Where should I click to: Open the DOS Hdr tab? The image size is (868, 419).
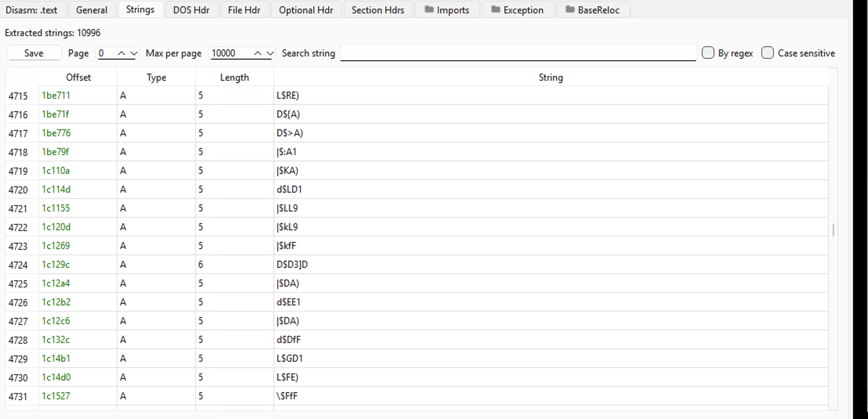point(191,10)
